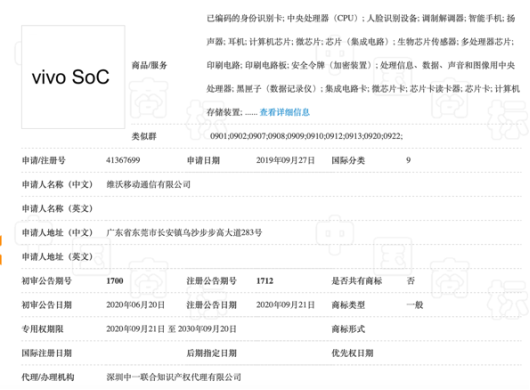Click trademark type value 一般
Screen dimensions: 530x390
click(414, 305)
